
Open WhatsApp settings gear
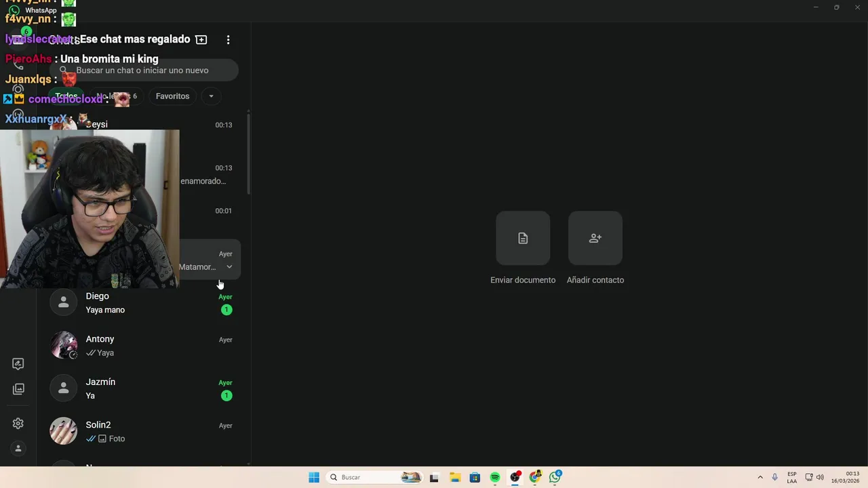(x=18, y=424)
